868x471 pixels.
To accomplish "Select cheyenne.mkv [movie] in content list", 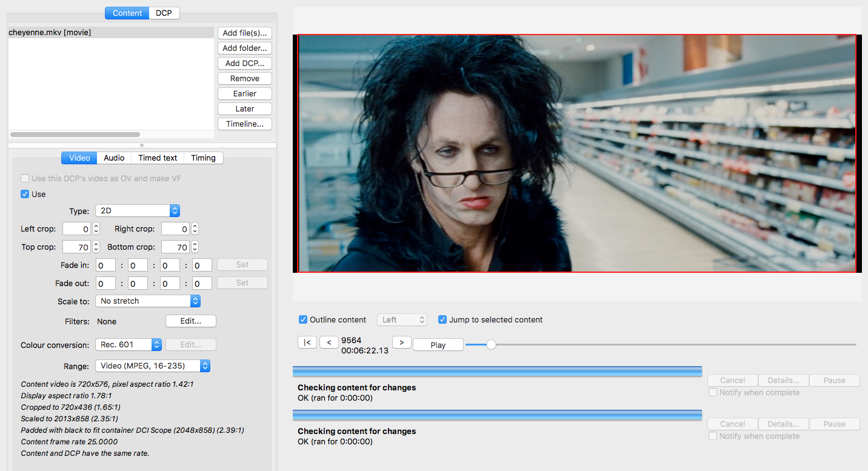I will click(x=111, y=33).
